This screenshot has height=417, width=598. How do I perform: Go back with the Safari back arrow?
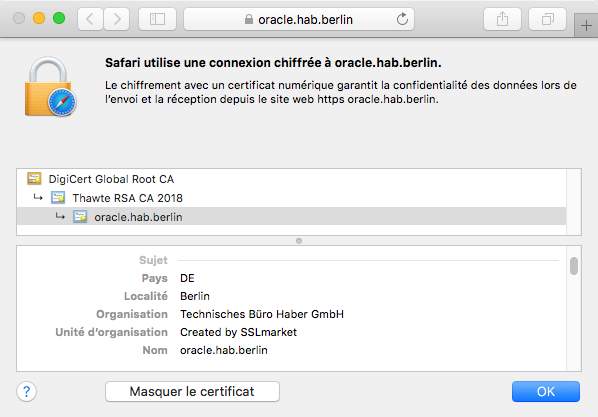90,19
